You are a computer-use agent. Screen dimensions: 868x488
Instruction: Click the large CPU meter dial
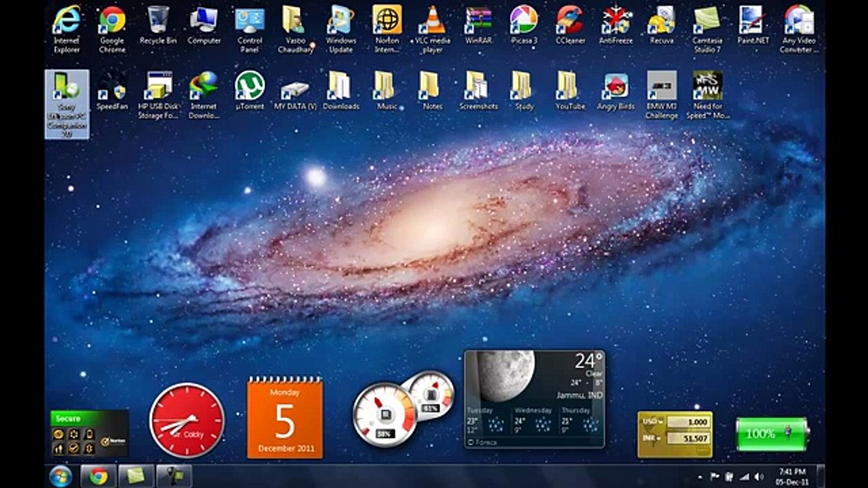385,414
